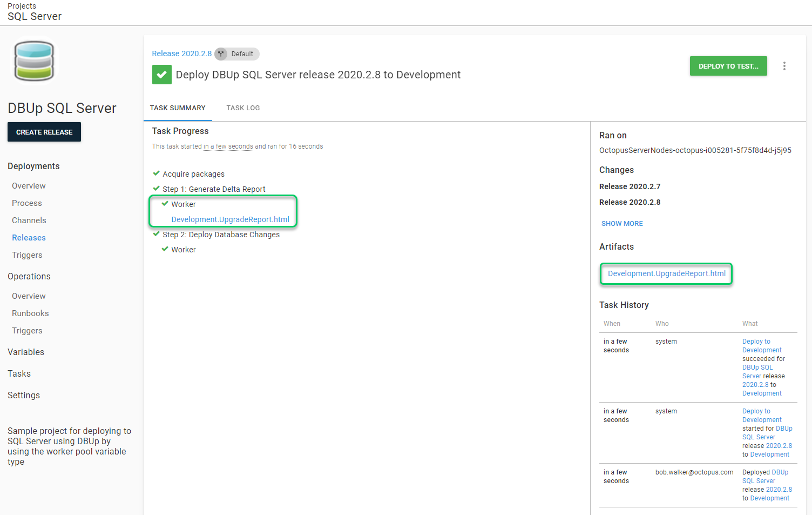Screen dimensions: 812x515
Task: Go to Runbooks under Operations
Action: [x=30, y=313]
